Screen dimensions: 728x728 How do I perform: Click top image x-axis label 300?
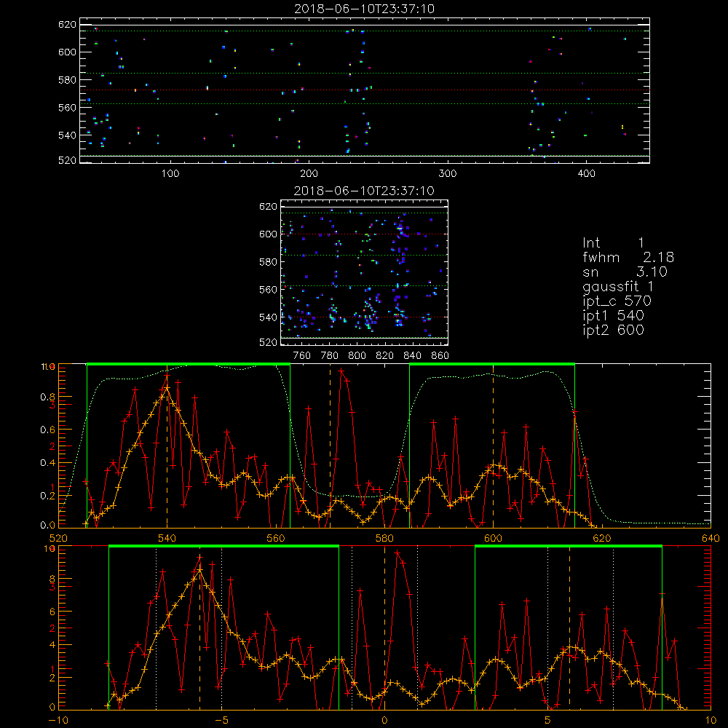[448, 174]
